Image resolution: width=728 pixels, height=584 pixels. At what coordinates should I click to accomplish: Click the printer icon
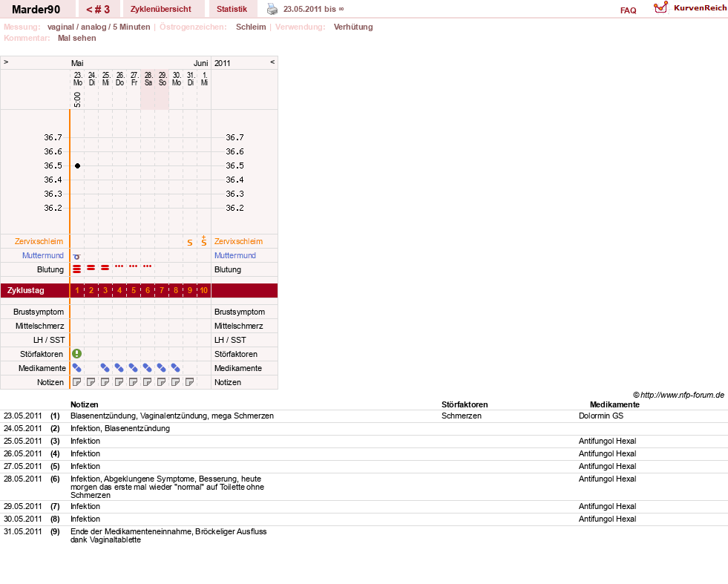272,9
